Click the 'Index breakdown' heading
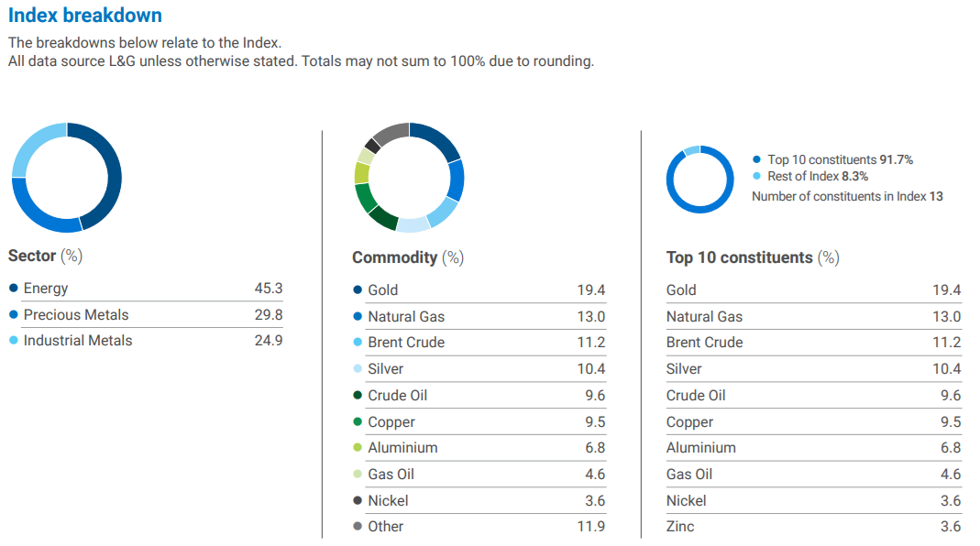 (85, 16)
